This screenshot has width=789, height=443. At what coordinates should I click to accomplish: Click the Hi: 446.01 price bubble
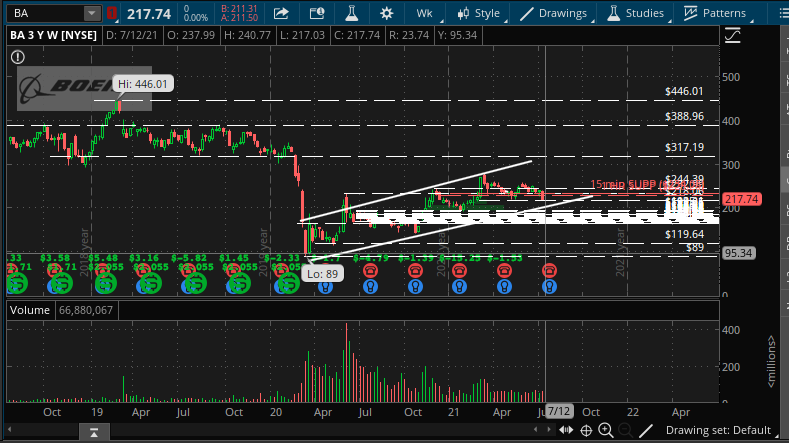[x=143, y=84]
